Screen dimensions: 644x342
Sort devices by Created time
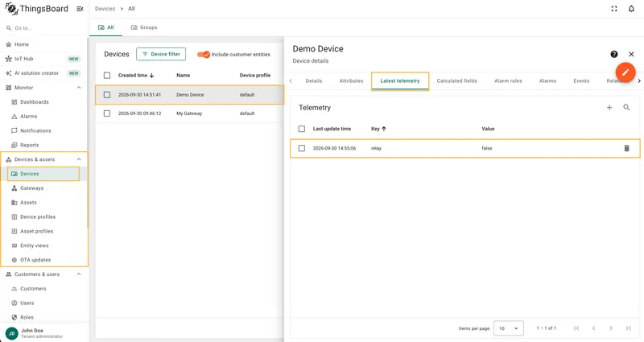click(x=136, y=75)
